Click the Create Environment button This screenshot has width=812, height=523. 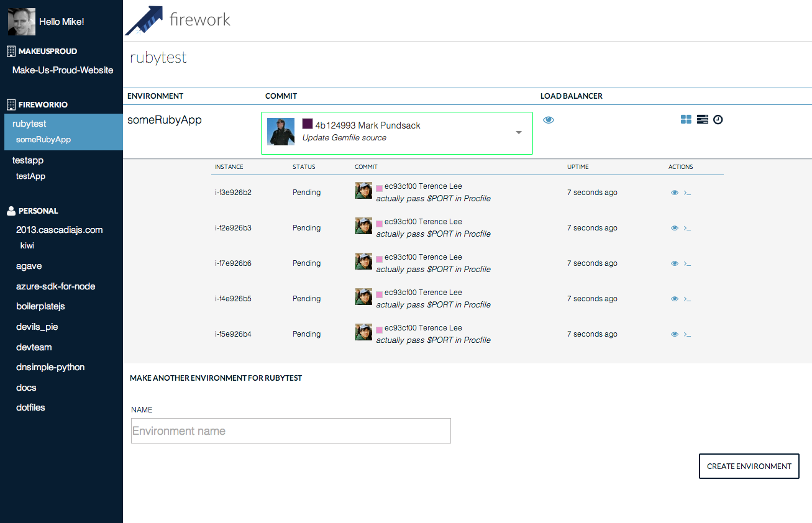coord(749,466)
